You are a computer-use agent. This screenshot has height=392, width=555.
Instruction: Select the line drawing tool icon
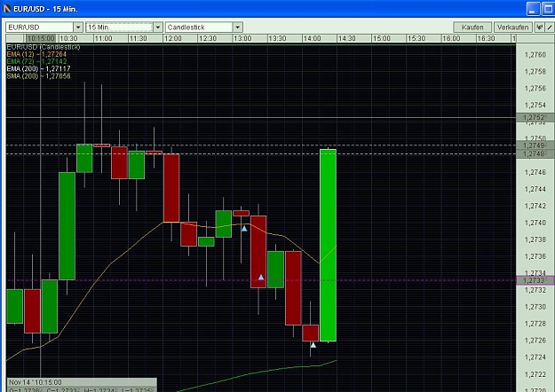coord(550,27)
